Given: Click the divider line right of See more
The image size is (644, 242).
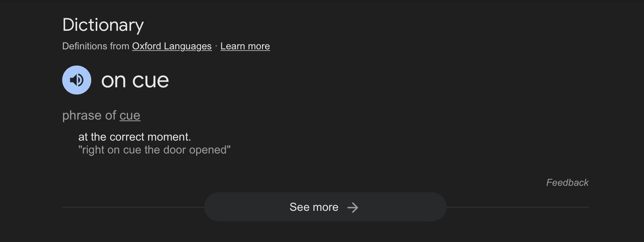Looking at the screenshot, I should tap(517, 207).
